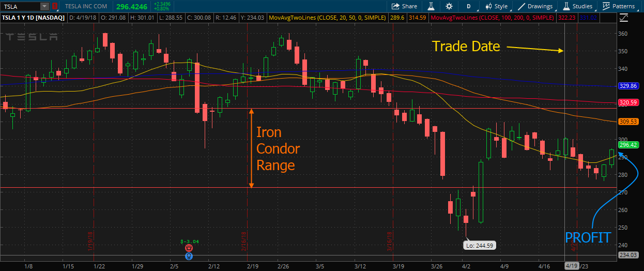Click the D: 4/19/18 date readout
The image size is (644, 271).
[x=83, y=18]
